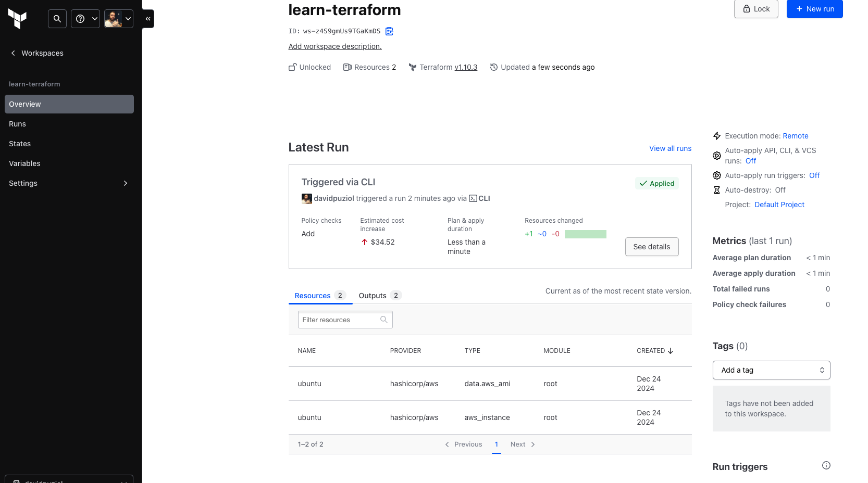The width and height of the screenshot is (868, 483).
Task: Click the Unlocked padlock status icon
Action: tap(293, 67)
